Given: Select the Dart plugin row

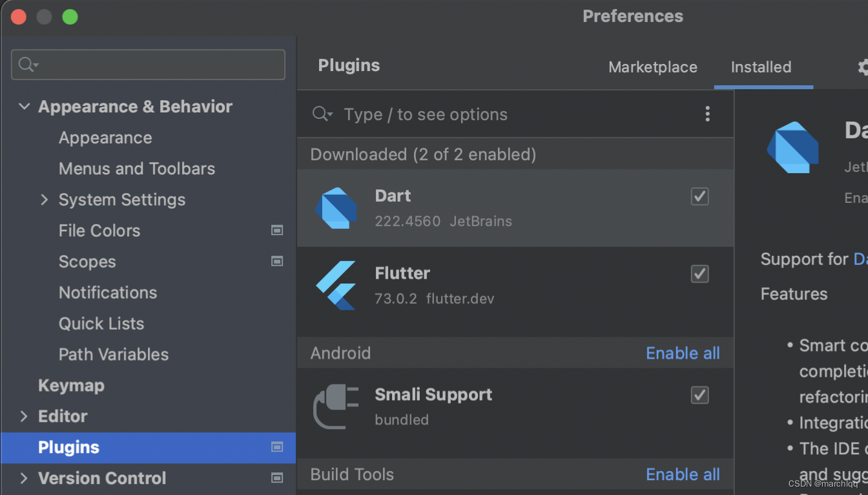Looking at the screenshot, I should (515, 208).
